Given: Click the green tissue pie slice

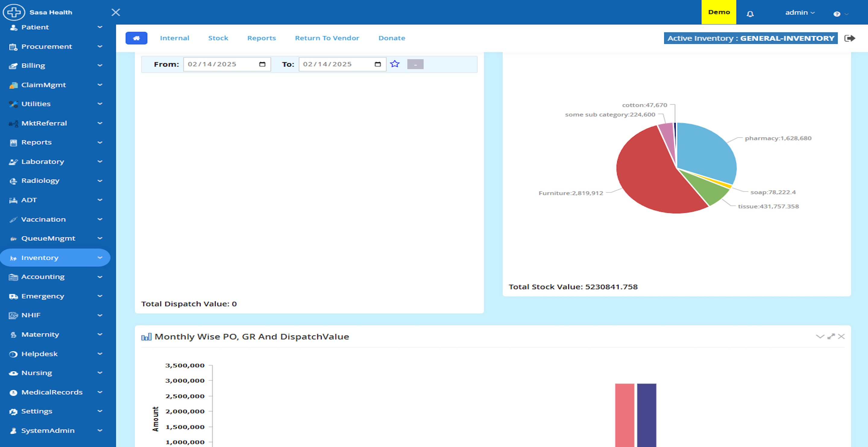Looking at the screenshot, I should [709, 189].
